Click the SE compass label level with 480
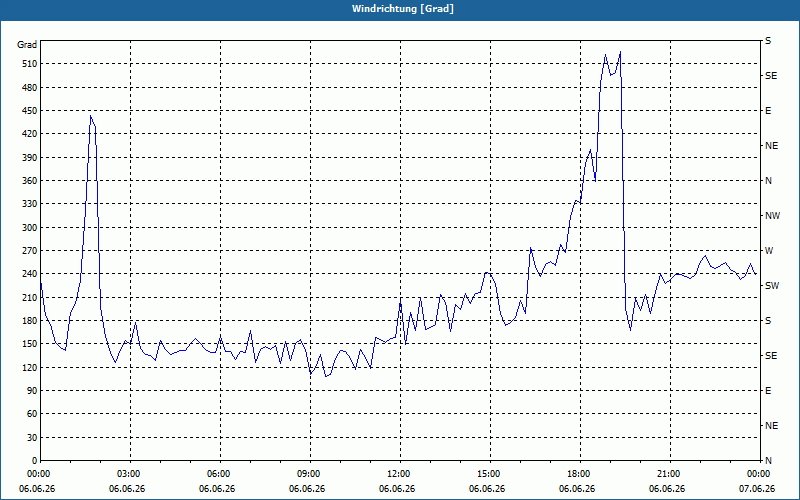The image size is (800, 500). tap(771, 76)
